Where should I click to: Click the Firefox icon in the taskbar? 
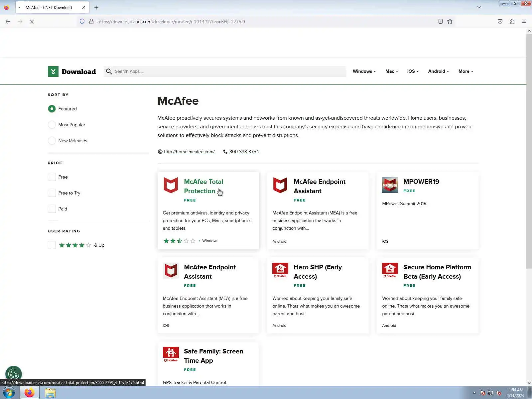point(30,393)
